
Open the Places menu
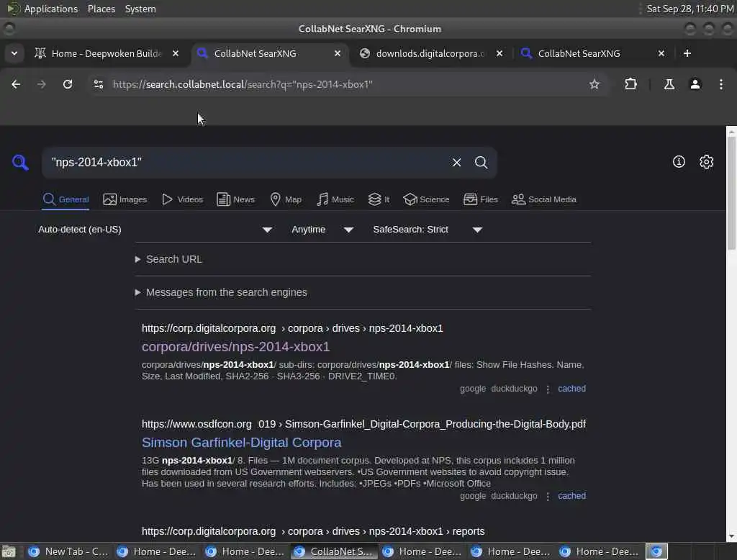101,9
